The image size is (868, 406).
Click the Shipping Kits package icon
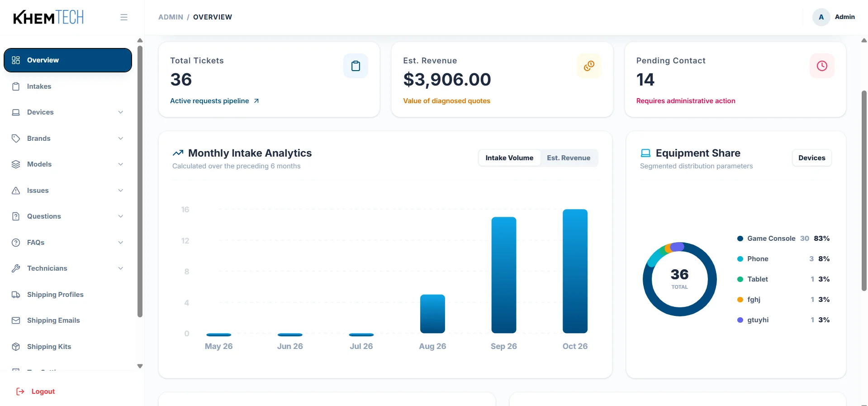pos(16,347)
